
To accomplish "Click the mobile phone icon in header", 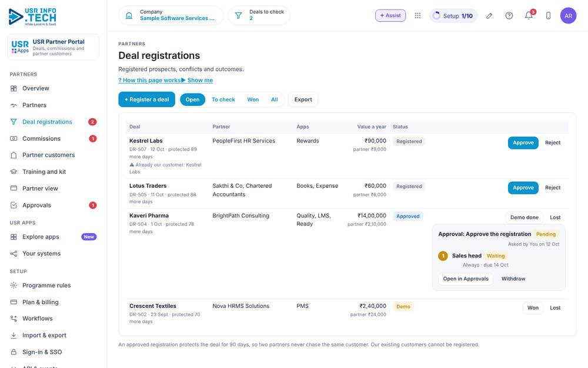I will coord(548,16).
